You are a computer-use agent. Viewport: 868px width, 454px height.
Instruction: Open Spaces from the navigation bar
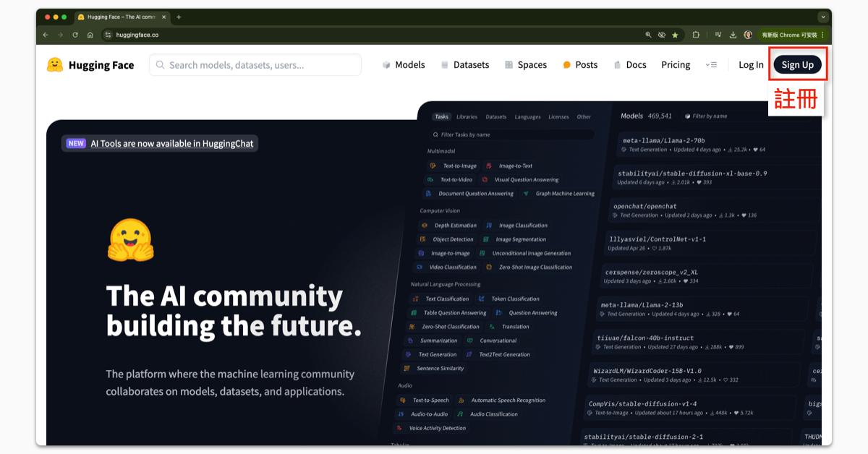525,65
